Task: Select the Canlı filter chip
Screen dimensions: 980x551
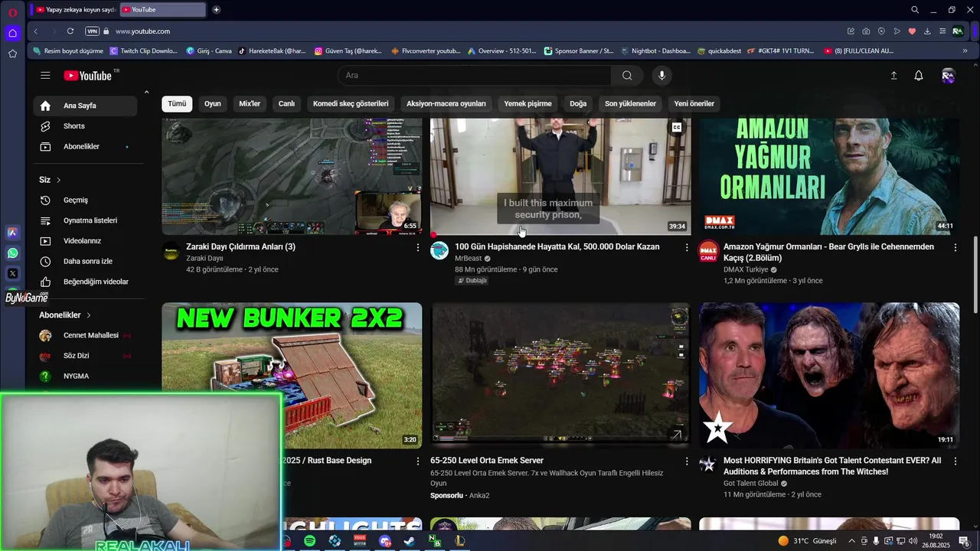Action: tap(286, 104)
